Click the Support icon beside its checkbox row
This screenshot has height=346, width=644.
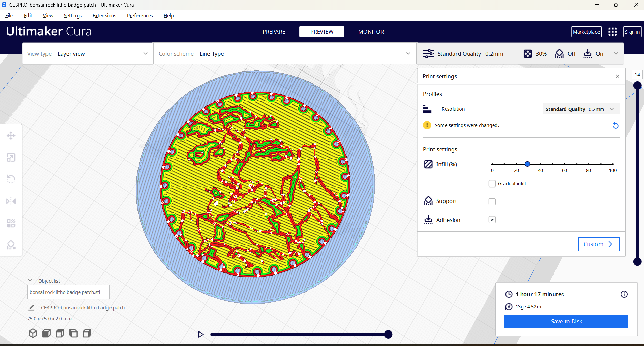(428, 201)
